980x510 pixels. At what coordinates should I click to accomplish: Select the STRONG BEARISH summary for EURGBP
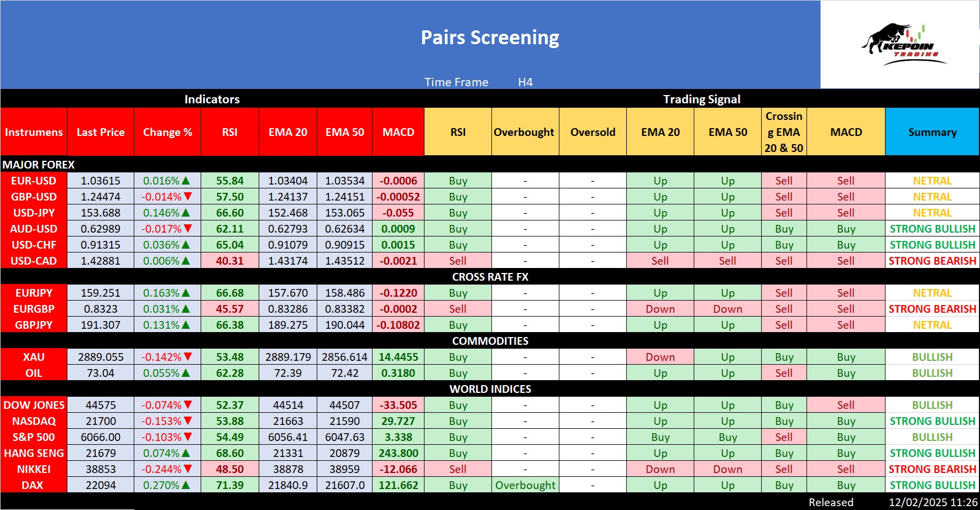932,309
